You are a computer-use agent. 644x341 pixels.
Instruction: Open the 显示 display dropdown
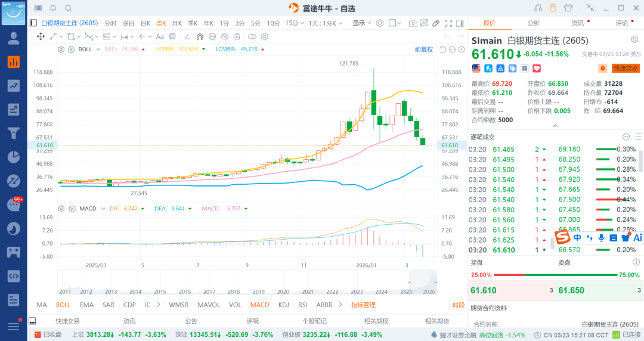click(361, 23)
